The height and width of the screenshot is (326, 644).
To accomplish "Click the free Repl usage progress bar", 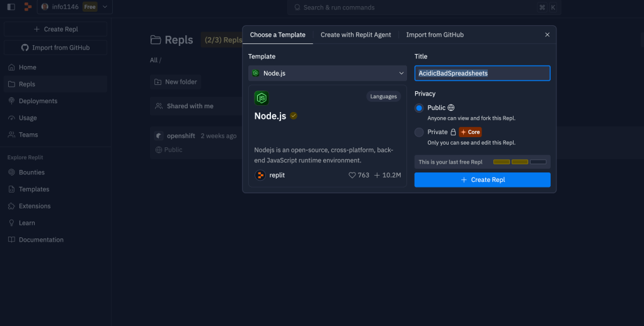I will [x=520, y=162].
